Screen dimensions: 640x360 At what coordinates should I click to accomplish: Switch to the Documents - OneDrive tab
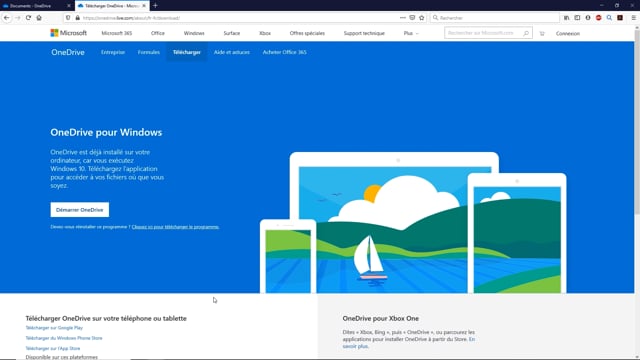(37, 6)
